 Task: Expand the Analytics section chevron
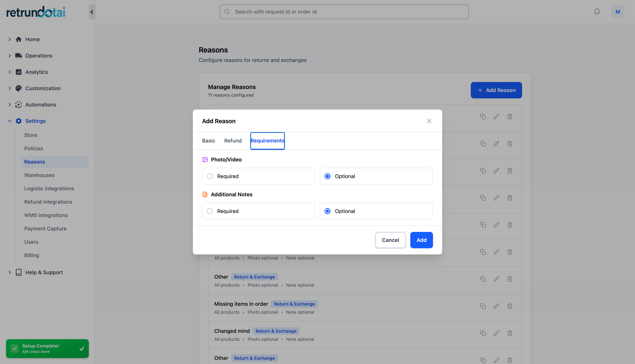(9, 72)
